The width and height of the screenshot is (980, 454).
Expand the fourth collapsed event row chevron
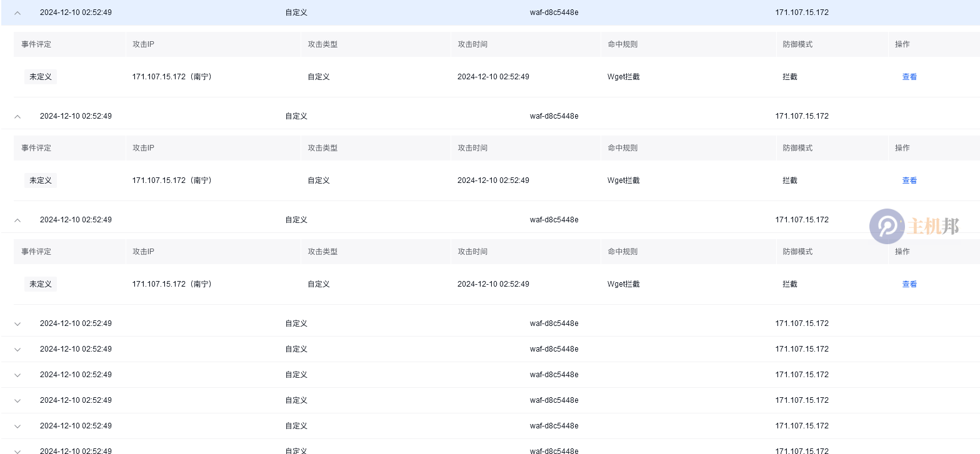[17, 400]
